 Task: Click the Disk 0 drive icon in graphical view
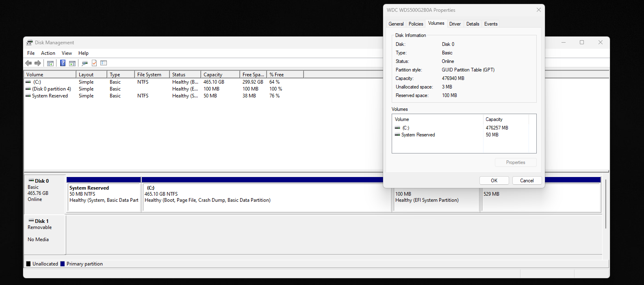(x=31, y=181)
